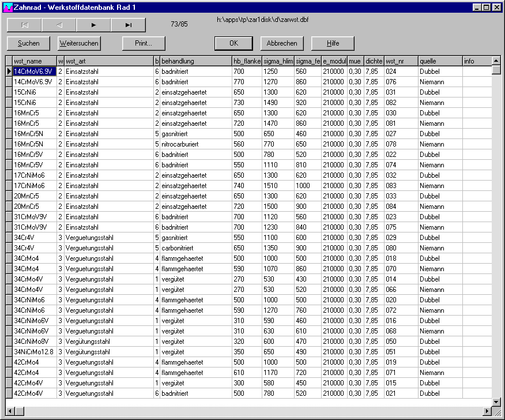Click gasnitriert cell in 16MnCr5N row
505x420 pixels.
coord(196,134)
